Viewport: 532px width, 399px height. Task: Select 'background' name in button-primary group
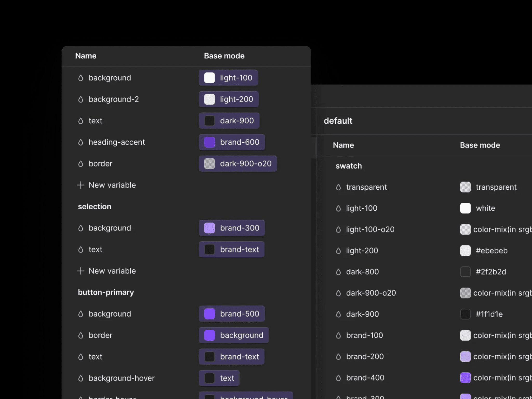110,314
